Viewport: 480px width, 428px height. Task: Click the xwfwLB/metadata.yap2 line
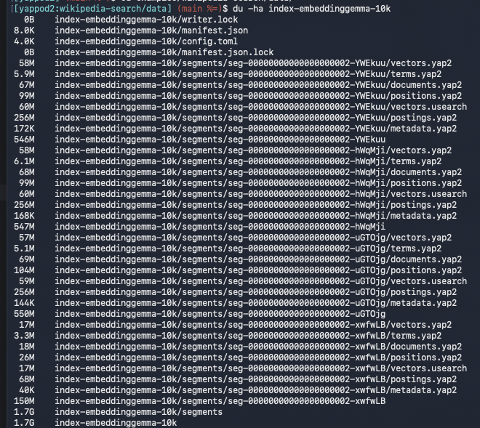pos(235,390)
